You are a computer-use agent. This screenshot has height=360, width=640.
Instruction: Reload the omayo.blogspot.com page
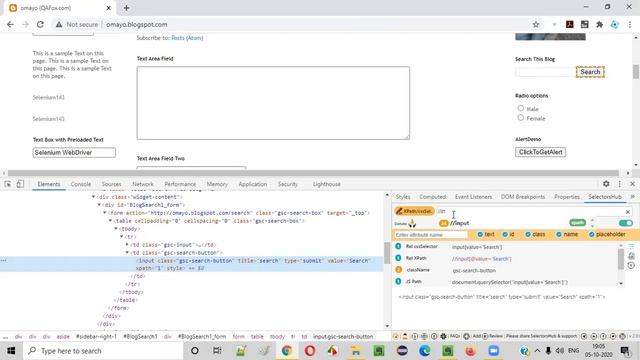40,24
